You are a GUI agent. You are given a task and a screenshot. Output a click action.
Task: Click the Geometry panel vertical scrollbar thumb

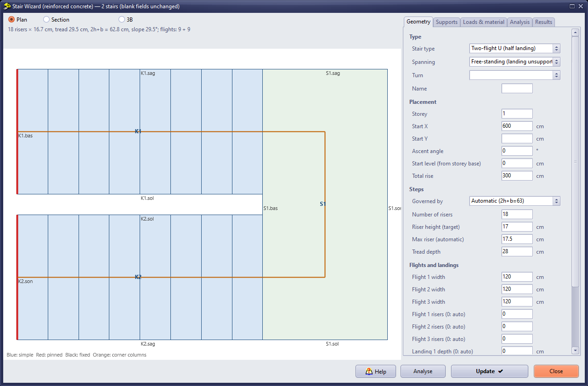pos(576,161)
